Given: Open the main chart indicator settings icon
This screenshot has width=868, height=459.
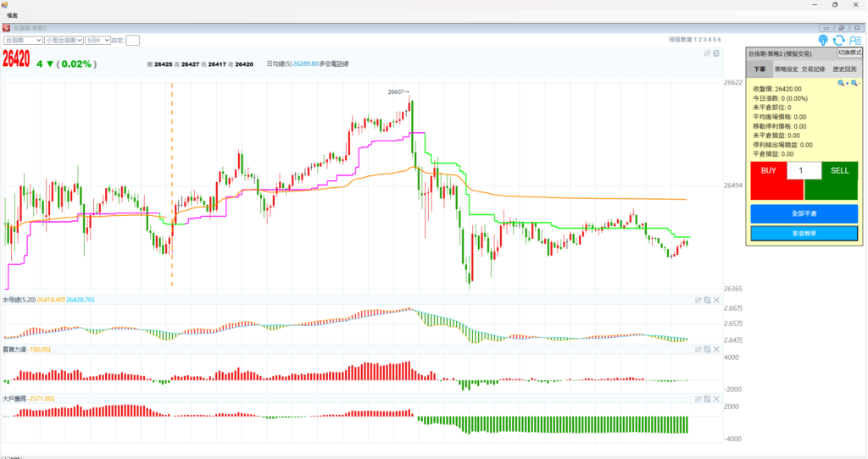Looking at the screenshot, I should point(707,53).
